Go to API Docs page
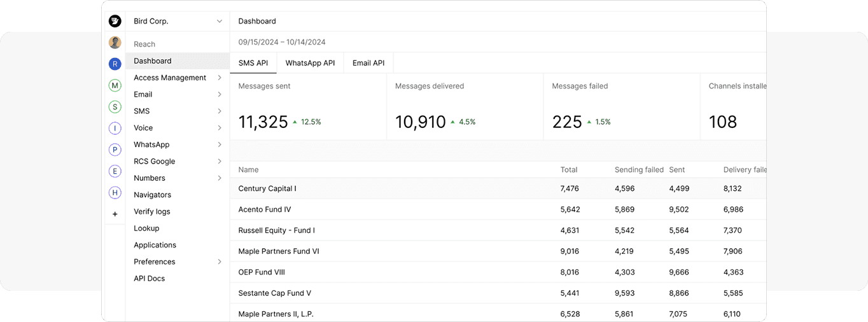The width and height of the screenshot is (868, 322). click(x=149, y=278)
